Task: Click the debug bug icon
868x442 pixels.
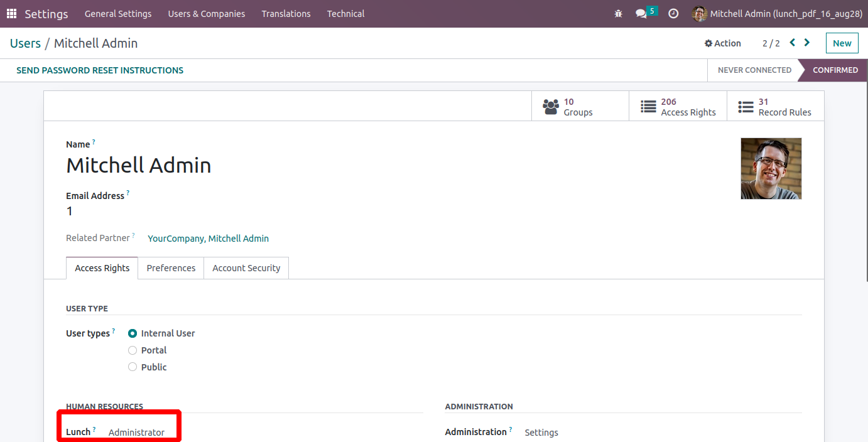Action: [619, 14]
